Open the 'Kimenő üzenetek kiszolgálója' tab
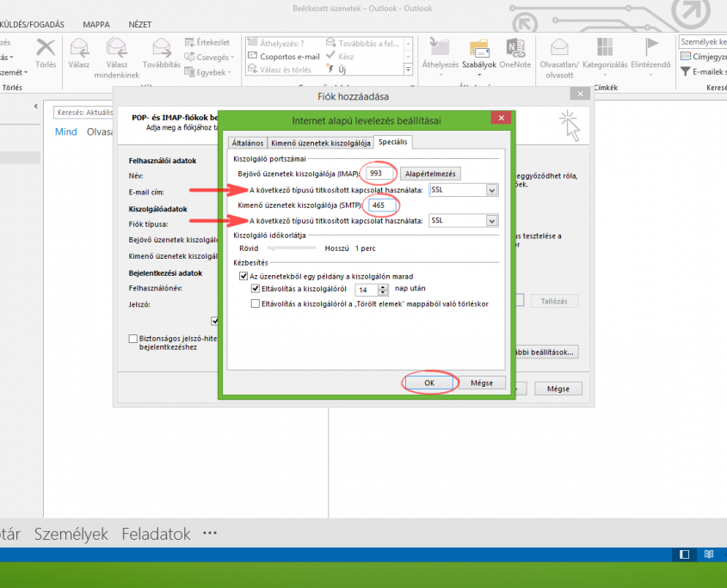This screenshot has height=588, width=727. coord(320,143)
